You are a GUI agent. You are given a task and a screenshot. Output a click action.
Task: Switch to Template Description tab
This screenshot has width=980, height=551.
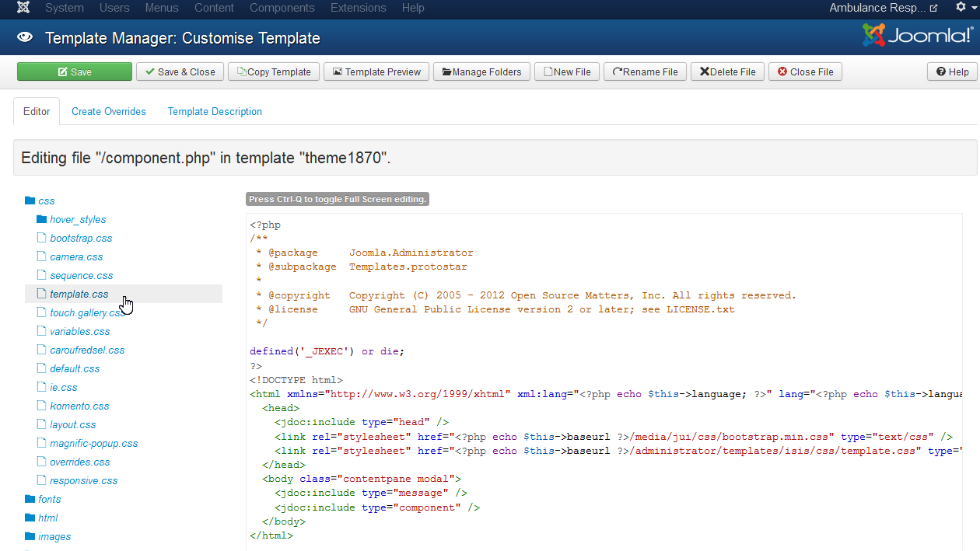(x=215, y=111)
